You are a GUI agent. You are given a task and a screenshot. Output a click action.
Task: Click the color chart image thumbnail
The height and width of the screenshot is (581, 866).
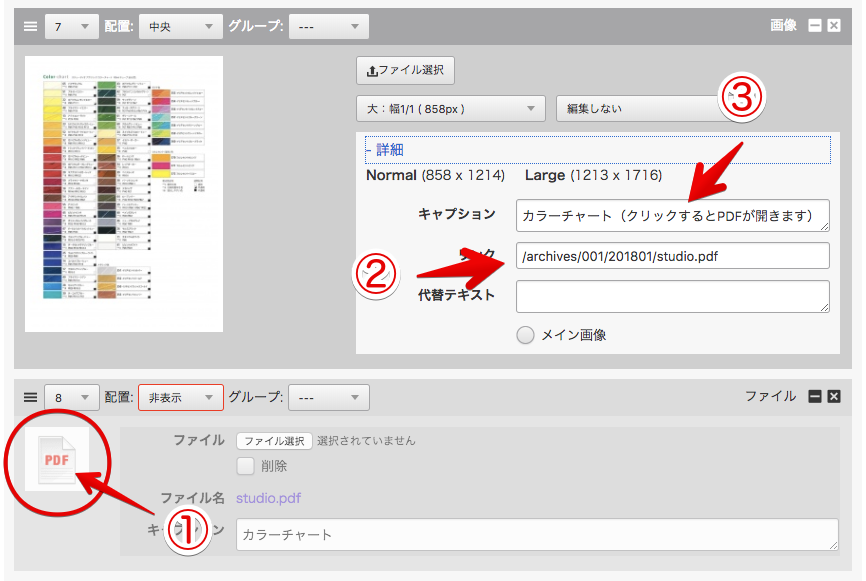[x=124, y=193]
